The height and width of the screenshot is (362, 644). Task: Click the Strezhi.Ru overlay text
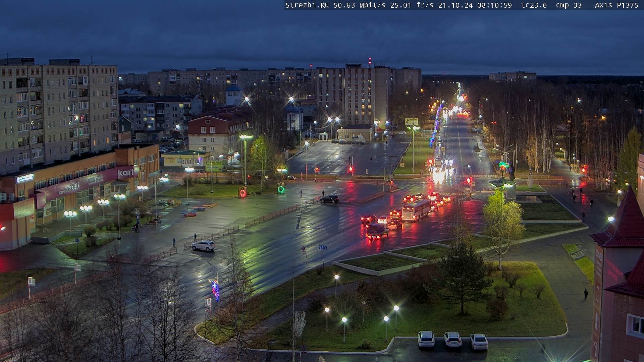307,5
